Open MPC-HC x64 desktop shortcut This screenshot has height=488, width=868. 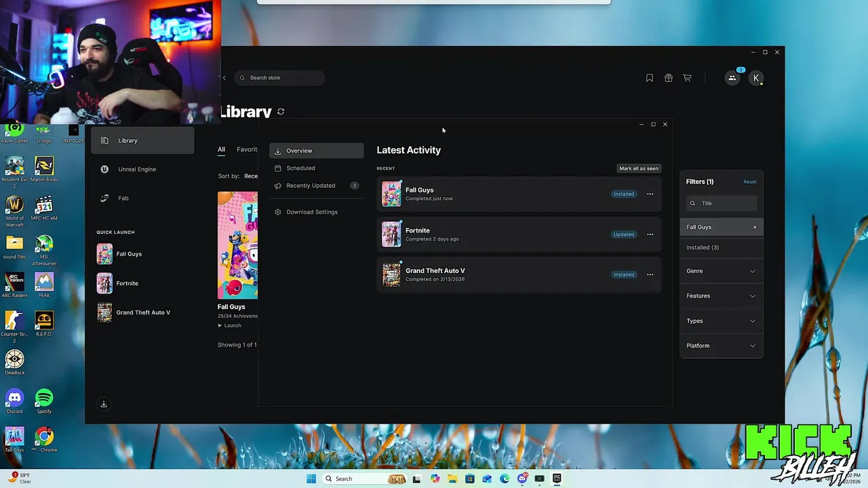(44, 209)
